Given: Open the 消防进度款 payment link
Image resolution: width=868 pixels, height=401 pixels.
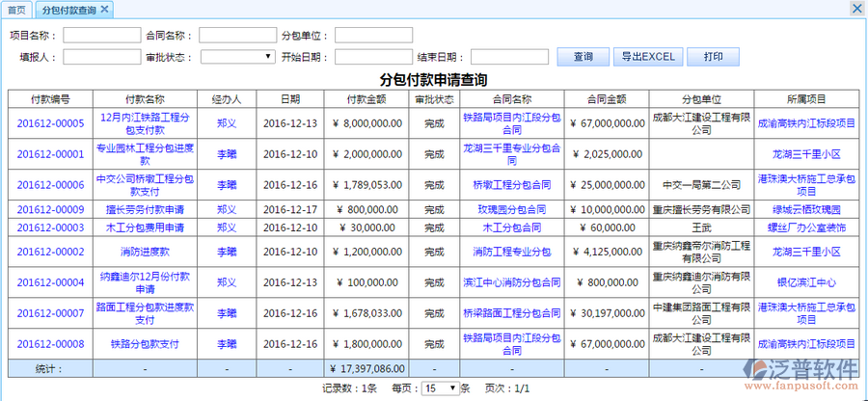Looking at the screenshot, I should tap(145, 252).
